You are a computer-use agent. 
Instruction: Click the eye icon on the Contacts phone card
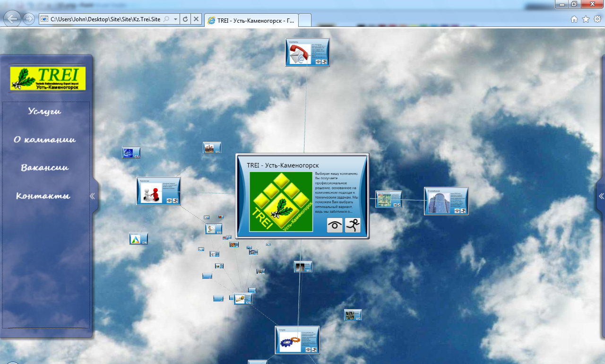319,61
